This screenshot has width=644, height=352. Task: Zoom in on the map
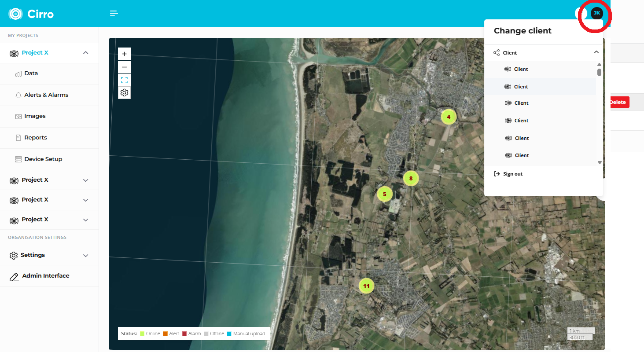point(124,54)
